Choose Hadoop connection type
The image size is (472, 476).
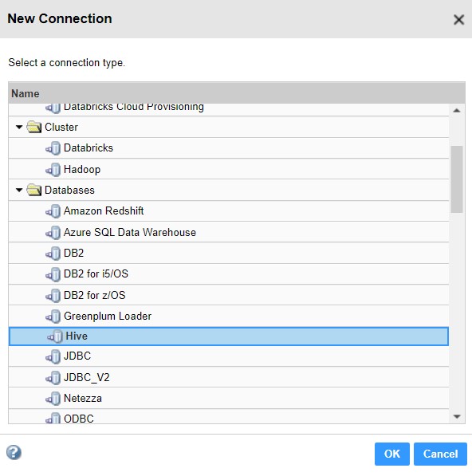point(82,169)
